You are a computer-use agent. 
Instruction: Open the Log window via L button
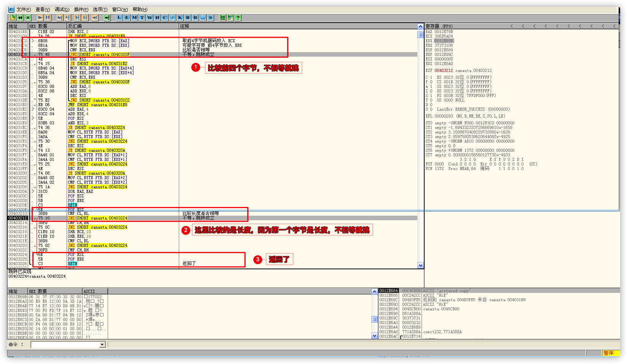pos(119,17)
